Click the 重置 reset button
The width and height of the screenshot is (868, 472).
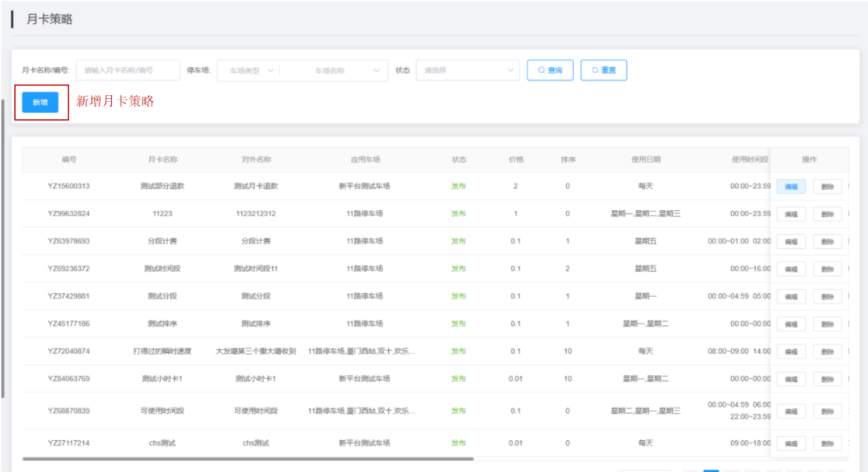point(603,70)
